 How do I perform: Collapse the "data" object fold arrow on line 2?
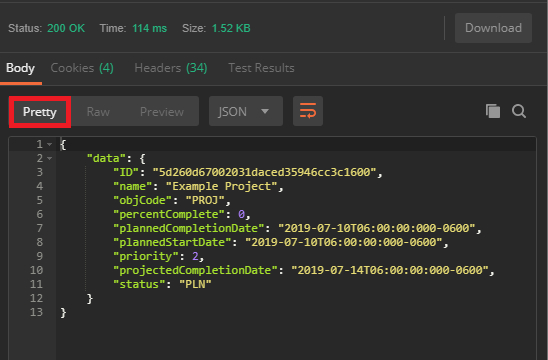tap(50, 158)
